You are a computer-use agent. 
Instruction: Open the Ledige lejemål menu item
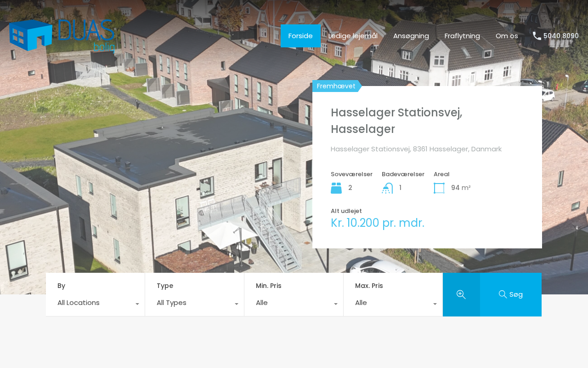pyautogui.click(x=353, y=36)
